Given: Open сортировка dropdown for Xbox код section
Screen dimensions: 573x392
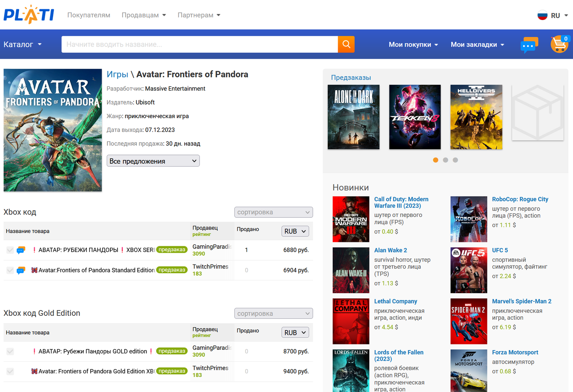Looking at the screenshot, I should [274, 212].
